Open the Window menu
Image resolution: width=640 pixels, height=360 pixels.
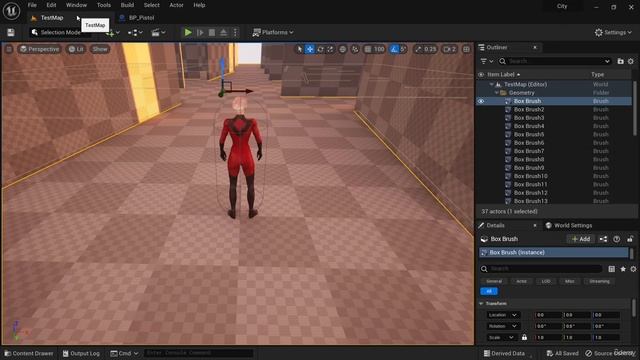coord(76,5)
